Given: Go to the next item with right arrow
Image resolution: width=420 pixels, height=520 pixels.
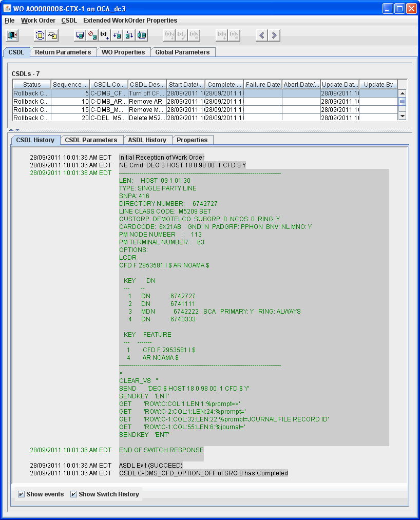Looking at the screenshot, I should (x=274, y=35).
